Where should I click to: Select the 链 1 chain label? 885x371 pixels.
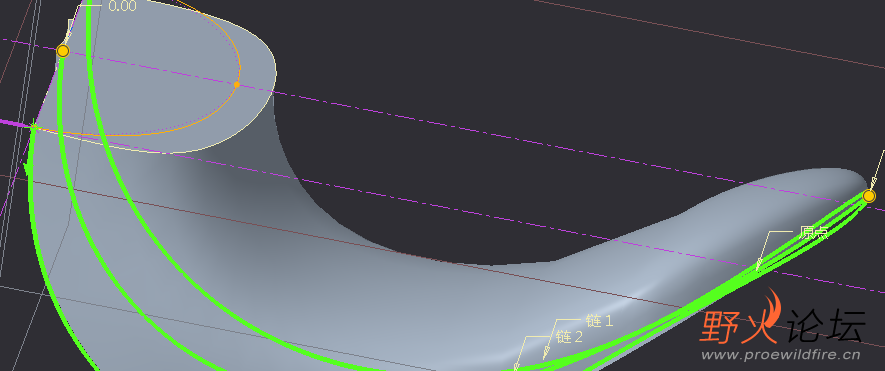(x=599, y=321)
